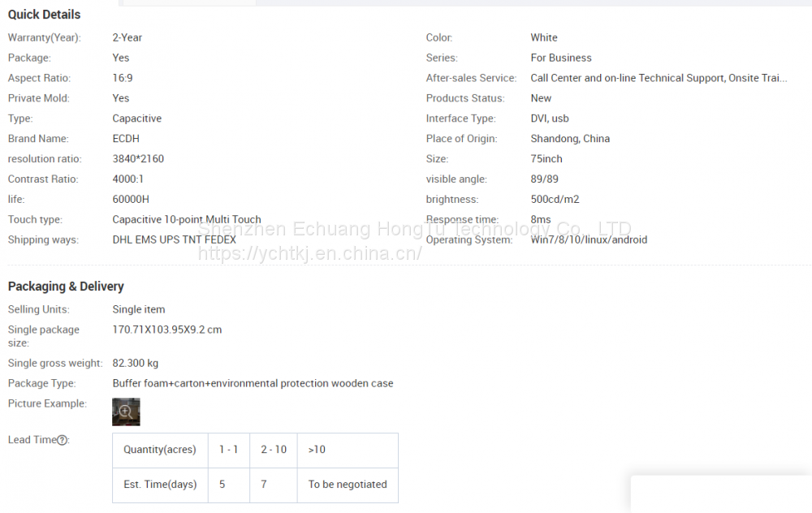This screenshot has height=513, width=812.
Task: Click the Quantity(acres) table header cell
Action: (160, 450)
